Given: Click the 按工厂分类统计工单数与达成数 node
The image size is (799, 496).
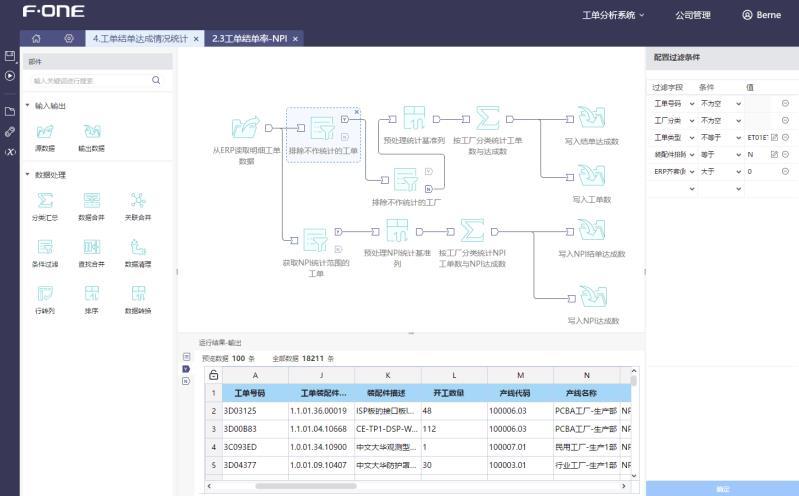Looking at the screenshot, I should [x=487, y=118].
